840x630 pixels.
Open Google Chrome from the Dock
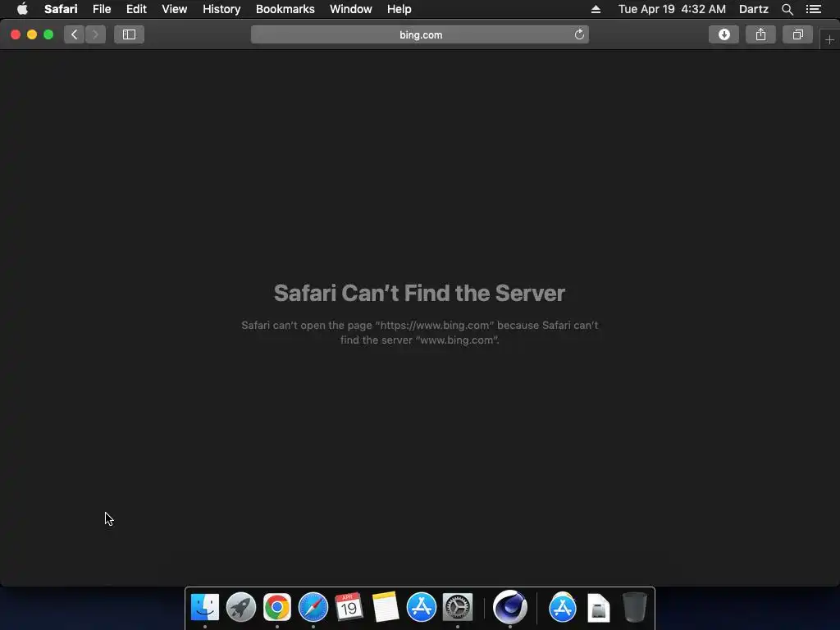pos(277,607)
